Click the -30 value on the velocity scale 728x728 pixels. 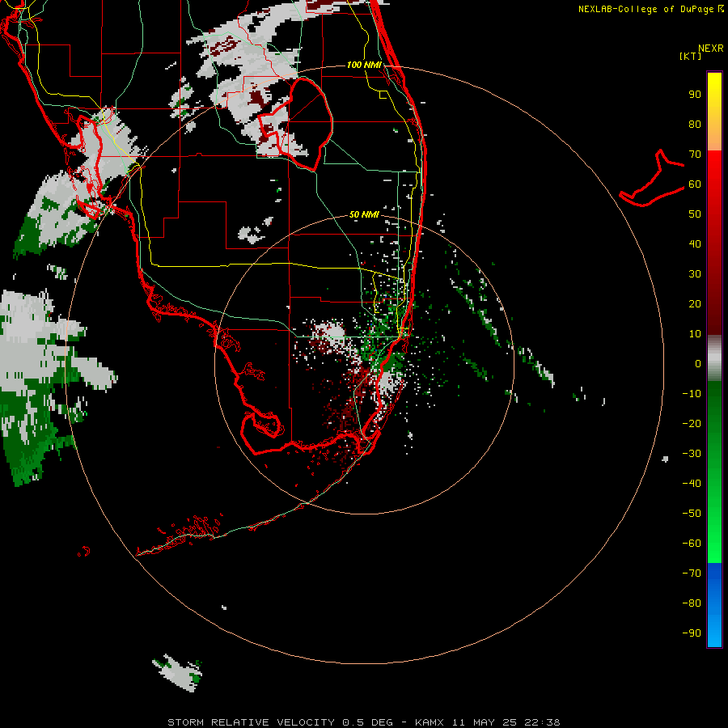click(692, 454)
